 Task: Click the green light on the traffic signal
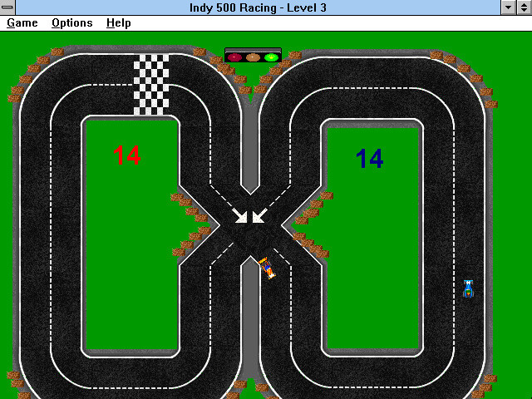tap(271, 57)
